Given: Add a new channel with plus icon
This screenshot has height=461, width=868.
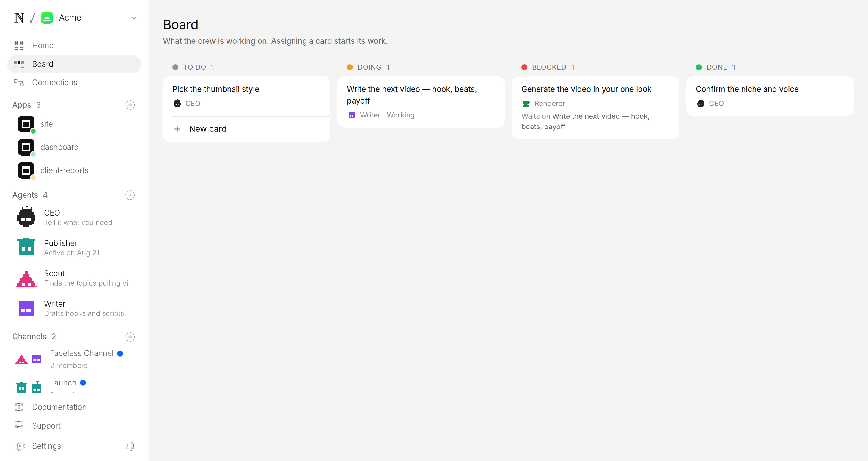Looking at the screenshot, I should 130,337.
